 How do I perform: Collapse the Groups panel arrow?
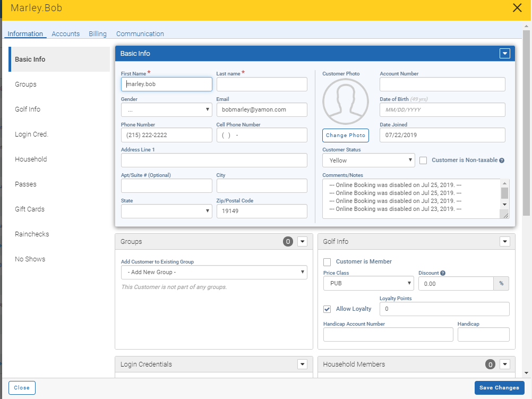[x=302, y=241]
